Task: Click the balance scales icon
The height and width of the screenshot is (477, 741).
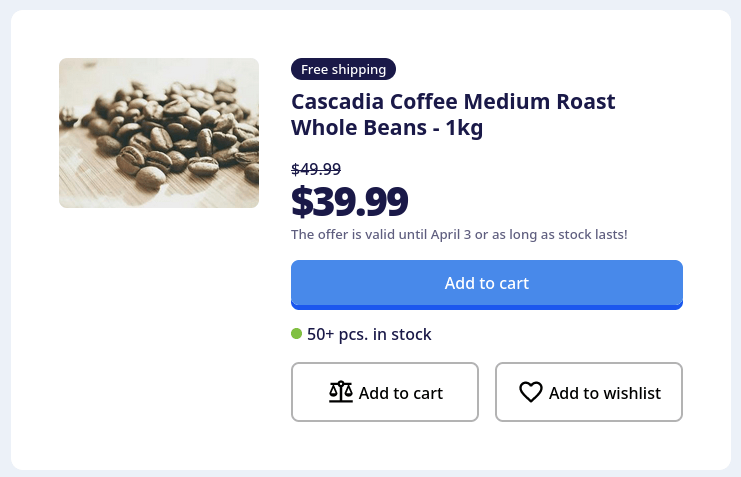Action: point(341,392)
